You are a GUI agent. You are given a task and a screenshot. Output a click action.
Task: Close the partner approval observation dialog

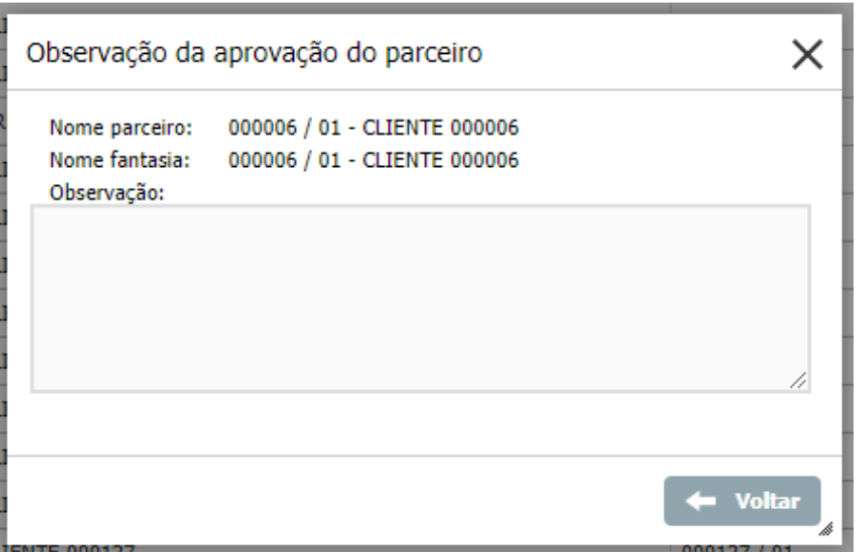pyautogui.click(x=807, y=56)
